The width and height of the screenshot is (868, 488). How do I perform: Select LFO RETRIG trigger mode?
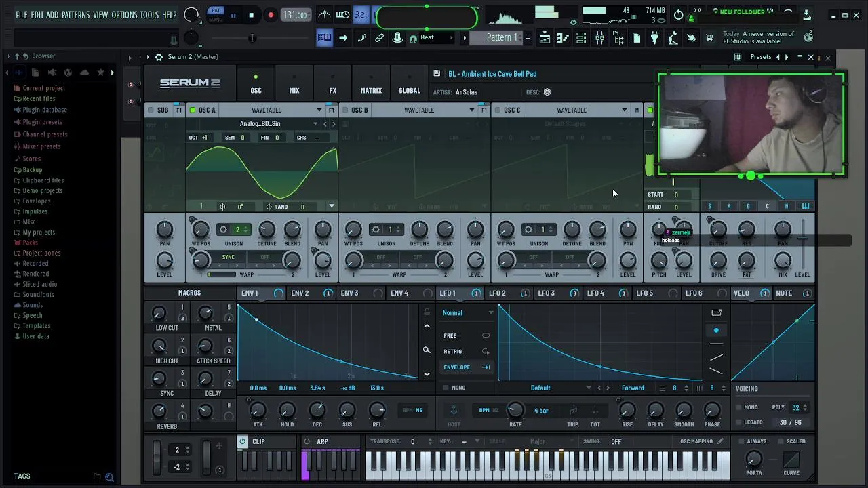tap(467, 351)
